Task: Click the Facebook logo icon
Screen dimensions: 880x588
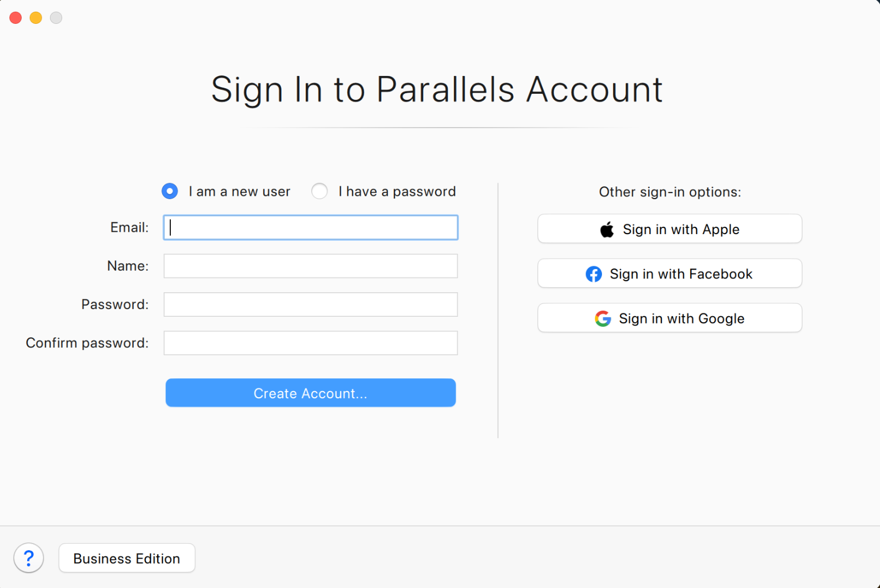Action: (594, 274)
